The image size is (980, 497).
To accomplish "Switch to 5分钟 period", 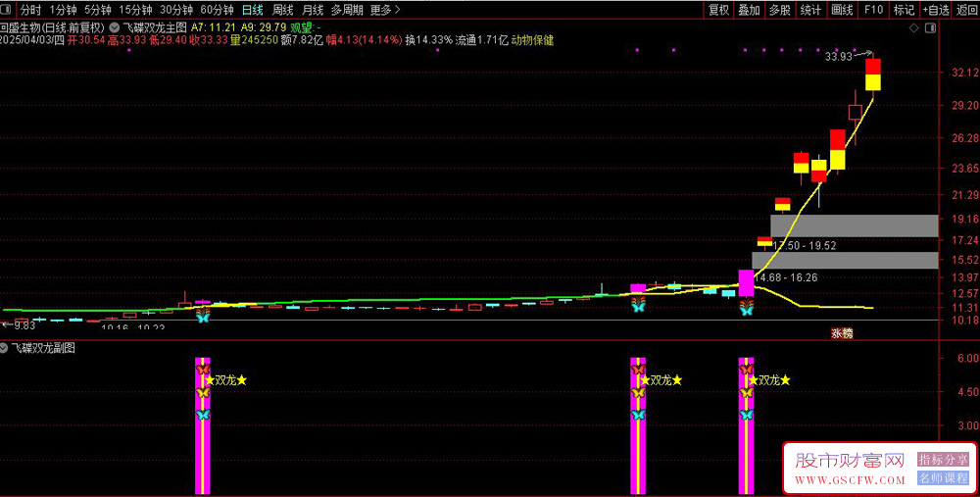I will 98,10.
